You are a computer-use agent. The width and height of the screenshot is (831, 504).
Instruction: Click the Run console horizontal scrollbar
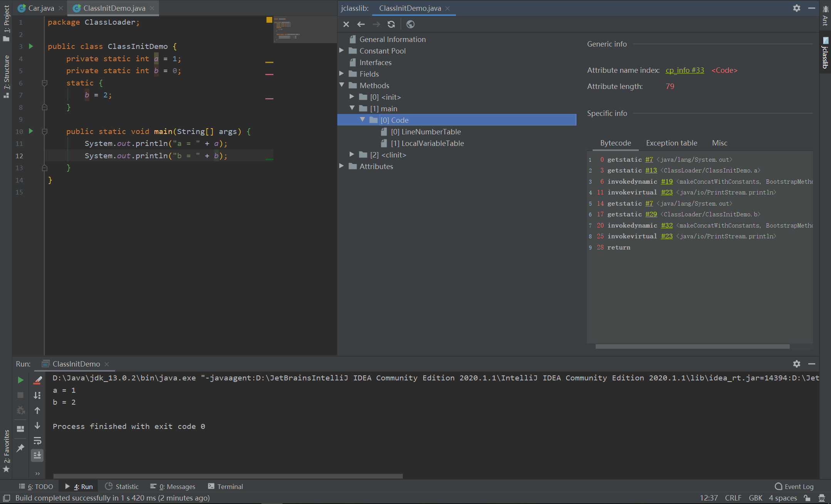pyautogui.click(x=228, y=476)
